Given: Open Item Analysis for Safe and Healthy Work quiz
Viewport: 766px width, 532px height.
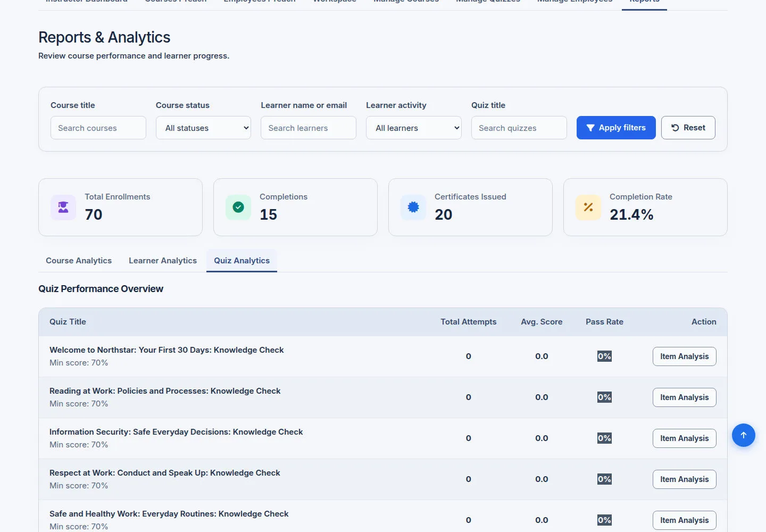Looking at the screenshot, I should [685, 520].
